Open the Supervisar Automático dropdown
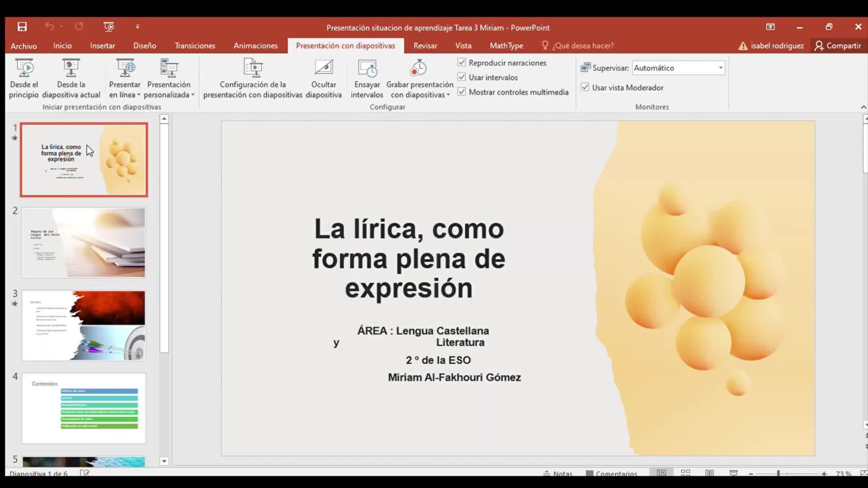This screenshot has height=488, width=868. (x=720, y=68)
